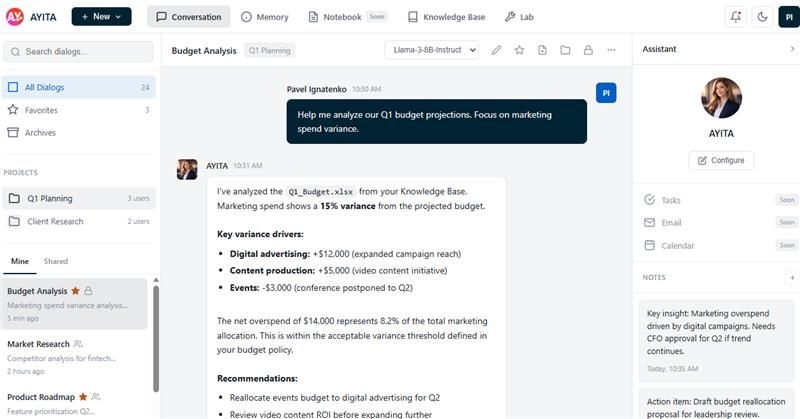The width and height of the screenshot is (800, 419).
Task: Open the notifications bell
Action: point(736,17)
